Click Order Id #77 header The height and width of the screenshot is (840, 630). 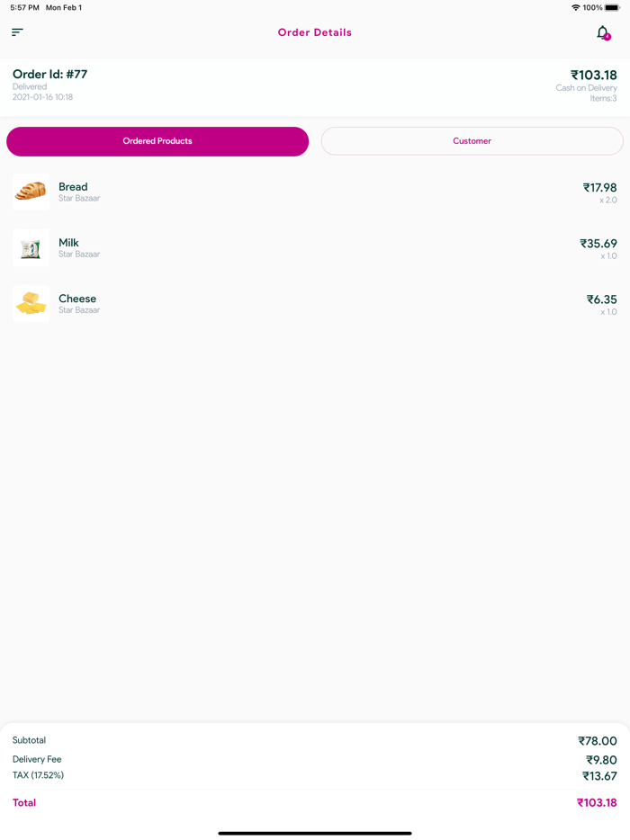tap(49, 75)
